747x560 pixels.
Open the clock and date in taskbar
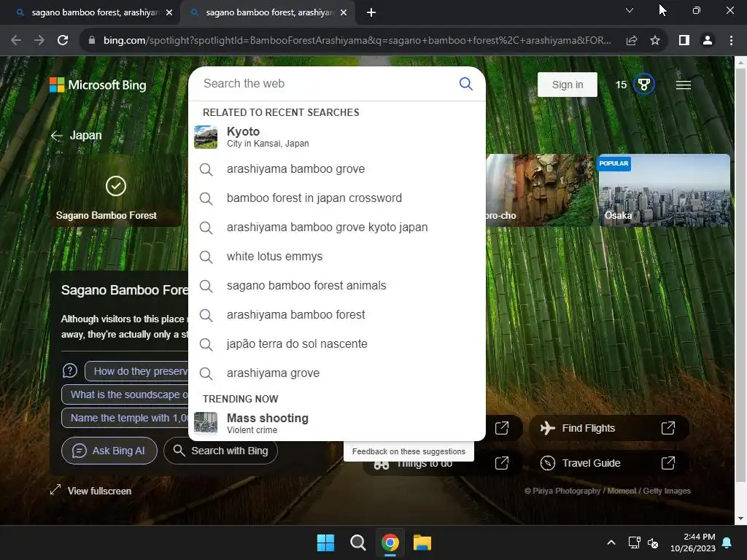click(x=693, y=542)
